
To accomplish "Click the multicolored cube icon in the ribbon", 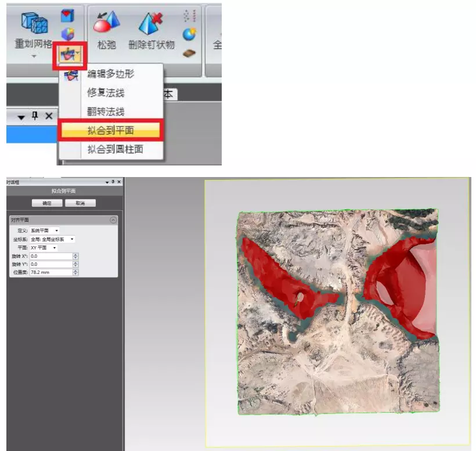I will (68, 34).
